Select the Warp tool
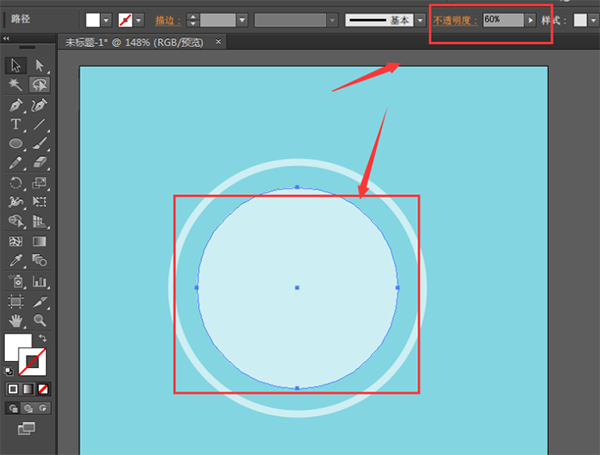 tap(16, 202)
